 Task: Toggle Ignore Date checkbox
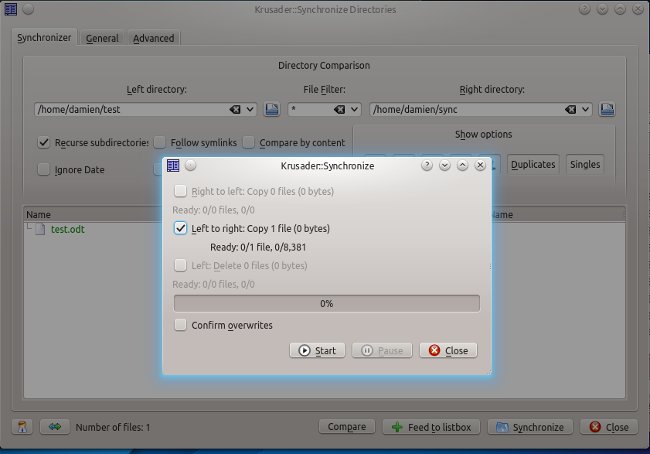coord(44,170)
